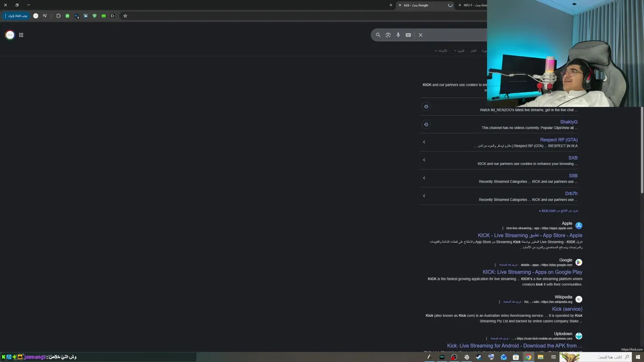The width and height of the screenshot is (644, 362).
Task: Start voice search with microphone icon
Action: pos(398,35)
